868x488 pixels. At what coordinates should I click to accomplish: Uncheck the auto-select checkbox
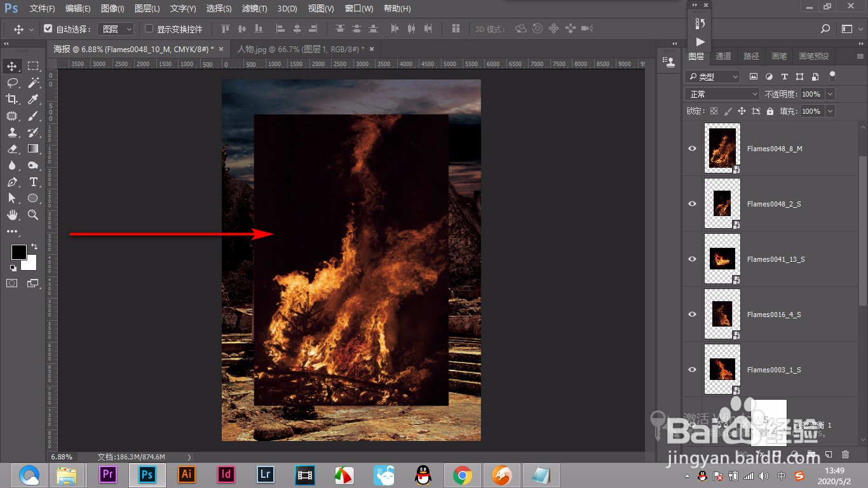coord(48,29)
